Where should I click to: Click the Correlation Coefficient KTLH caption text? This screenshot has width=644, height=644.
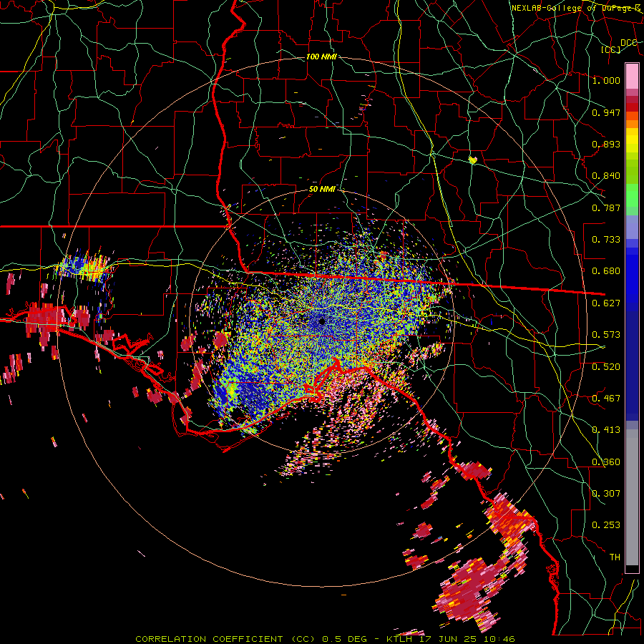coord(325,639)
